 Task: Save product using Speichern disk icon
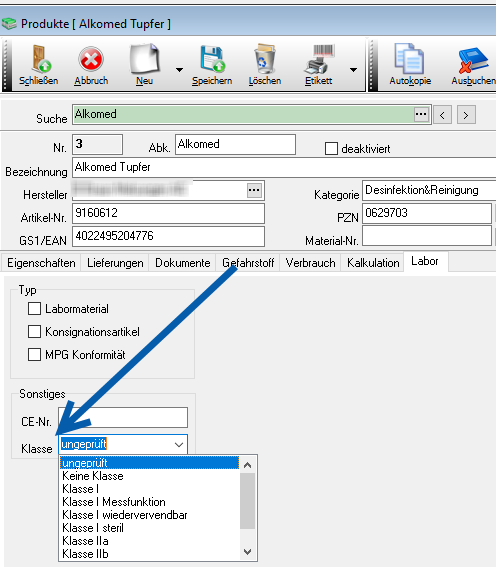coord(212,59)
